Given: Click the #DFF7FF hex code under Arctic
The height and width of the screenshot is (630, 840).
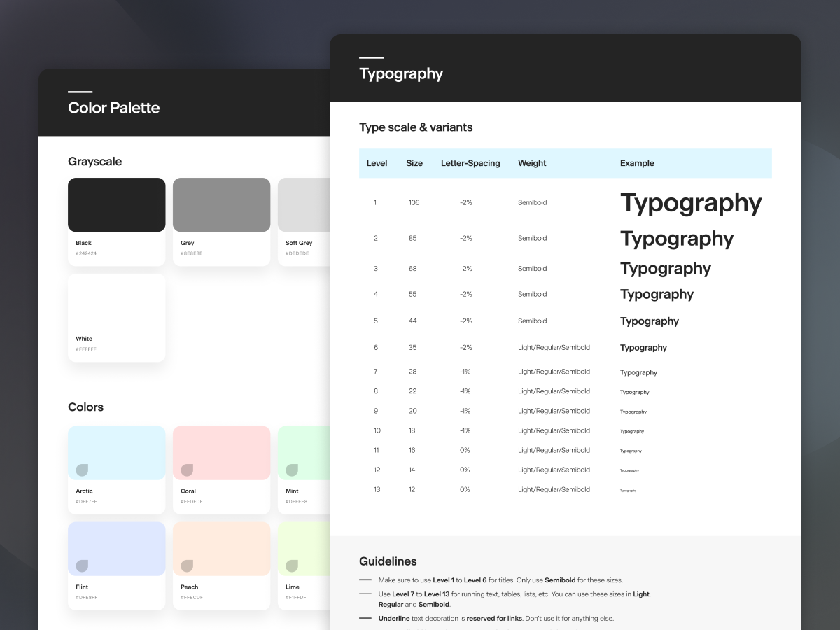Looking at the screenshot, I should (x=86, y=502).
